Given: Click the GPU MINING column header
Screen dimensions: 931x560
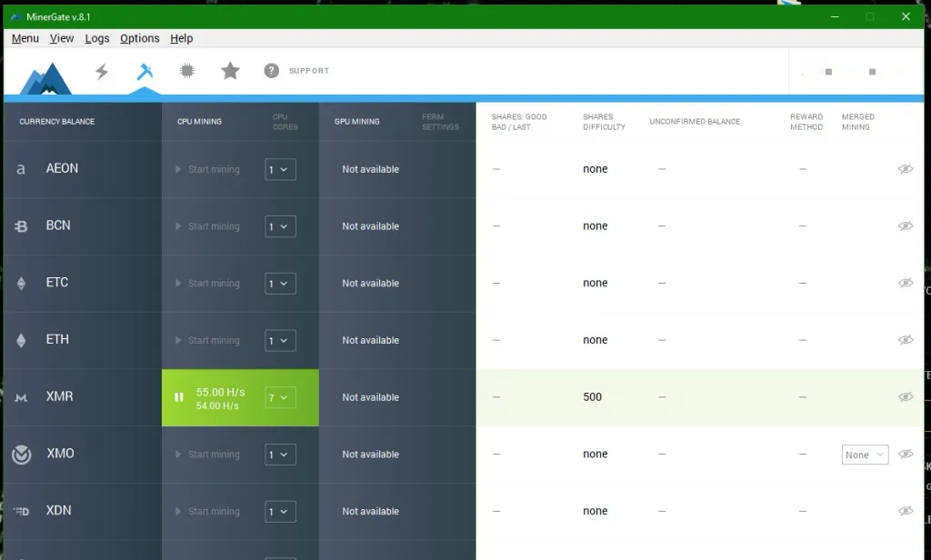Looking at the screenshot, I should [x=356, y=121].
